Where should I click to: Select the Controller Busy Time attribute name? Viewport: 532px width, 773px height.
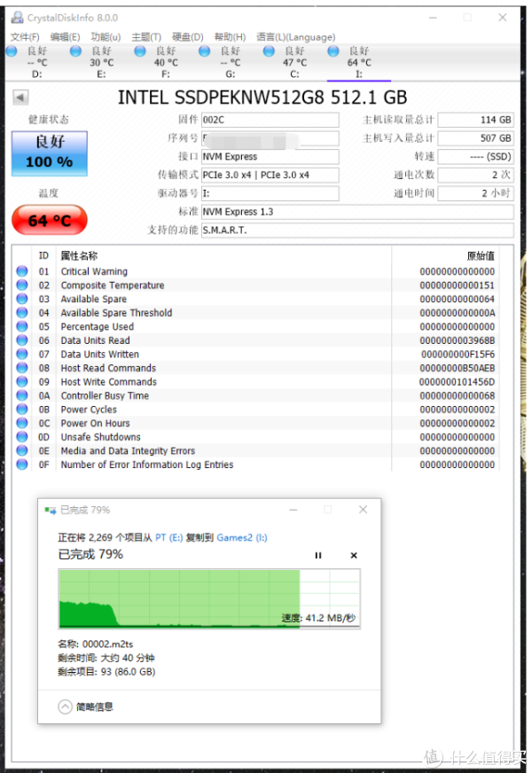[105, 396]
